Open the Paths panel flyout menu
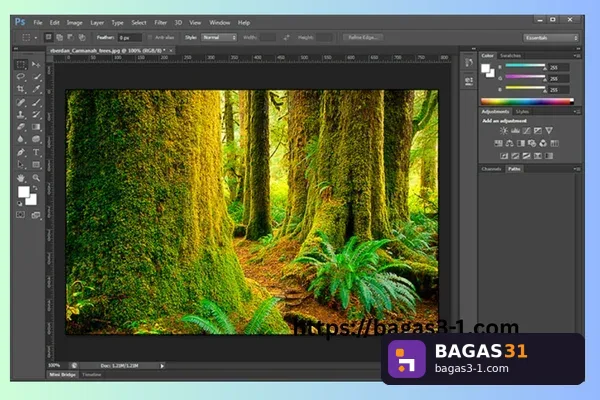The image size is (600, 400). tap(577, 169)
